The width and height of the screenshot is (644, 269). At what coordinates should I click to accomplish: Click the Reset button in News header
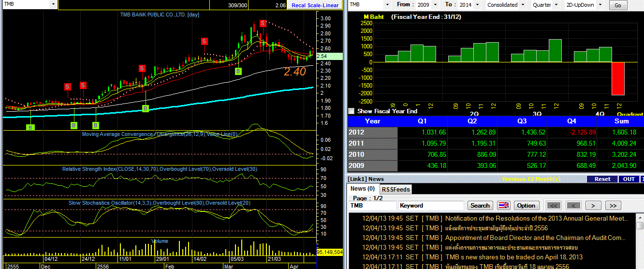602,179
